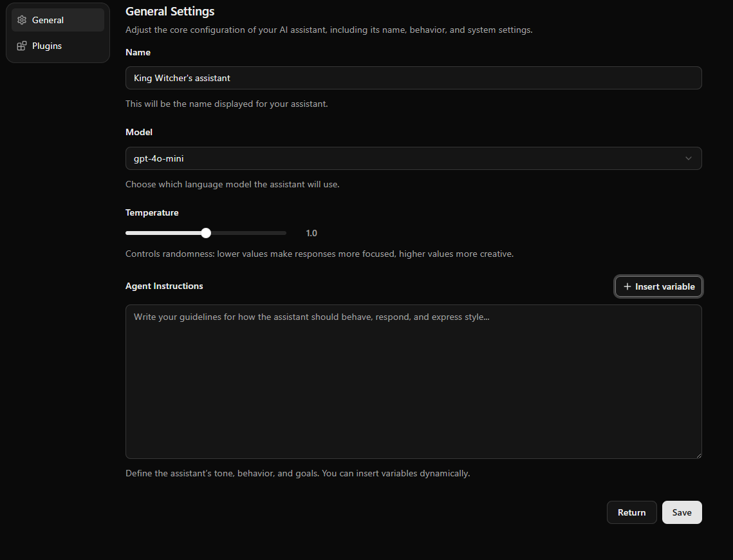Open the model list to change gpt-4o-mini
733x560 pixels.
click(414, 158)
